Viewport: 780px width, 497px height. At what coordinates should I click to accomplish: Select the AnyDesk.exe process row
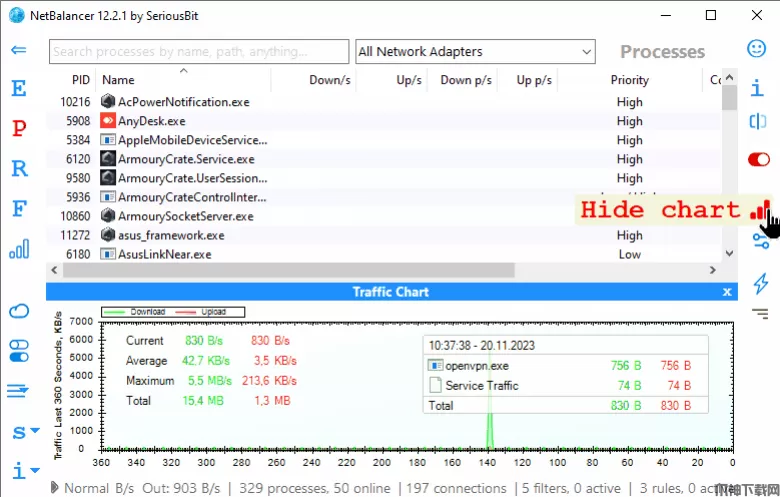click(x=152, y=121)
